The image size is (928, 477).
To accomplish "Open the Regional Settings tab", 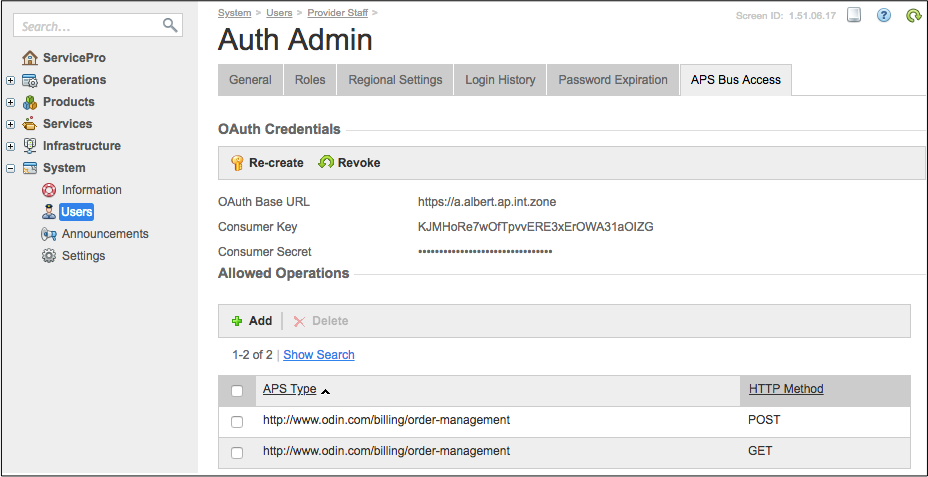I will pos(395,80).
